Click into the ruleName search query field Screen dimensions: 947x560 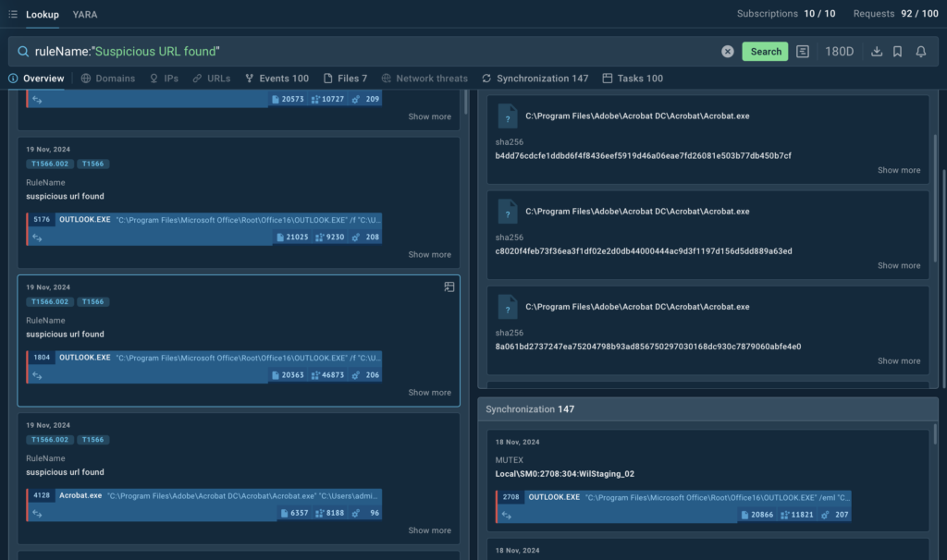pos(370,52)
